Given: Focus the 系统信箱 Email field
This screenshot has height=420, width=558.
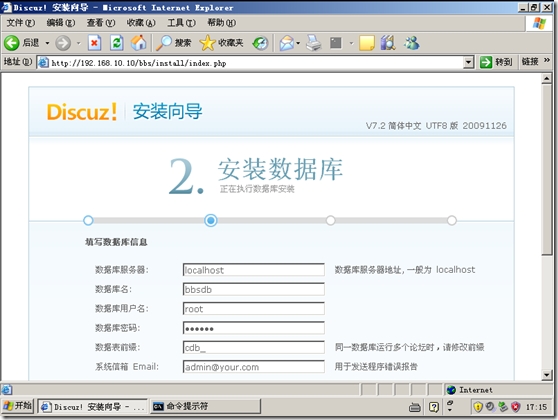Looking at the screenshot, I should click(254, 367).
